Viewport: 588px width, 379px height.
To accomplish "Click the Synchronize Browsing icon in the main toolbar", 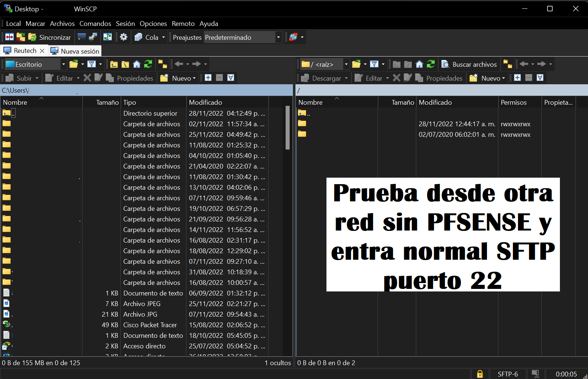I will point(21,37).
